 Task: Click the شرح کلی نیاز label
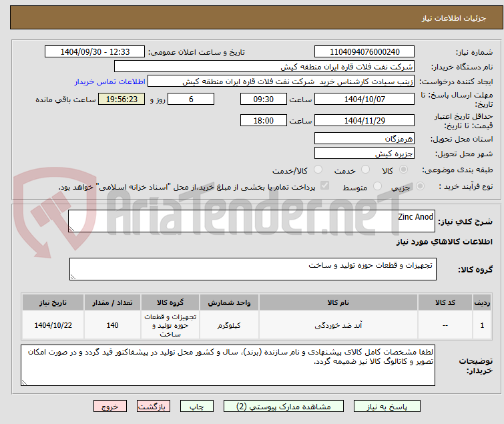465,222
